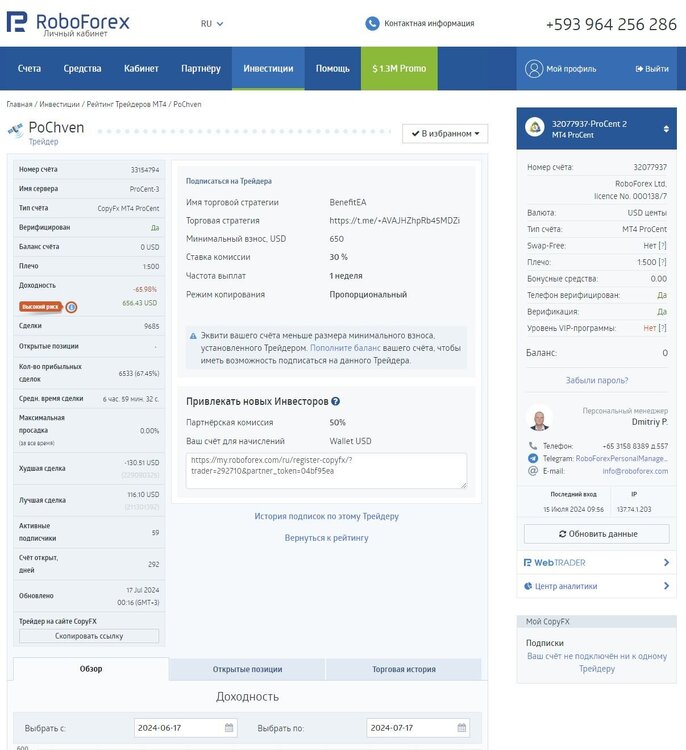Click the Скопировать ссылку button
This screenshot has height=750, width=686.
click(89, 636)
